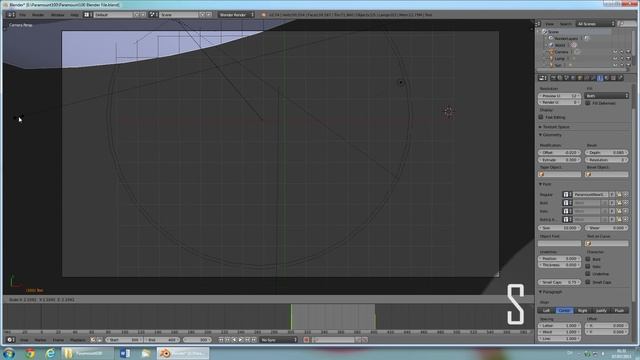
Task: Set paragraph alignment to Flush
Action: tap(619, 310)
